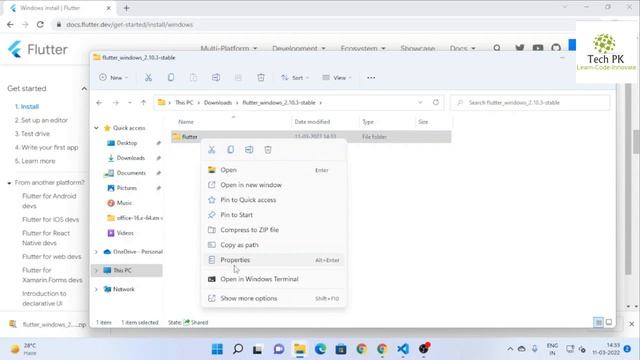Image resolution: width=640 pixels, height=360 pixels.
Task: Open the Flutter site search icon
Action: click(497, 48)
